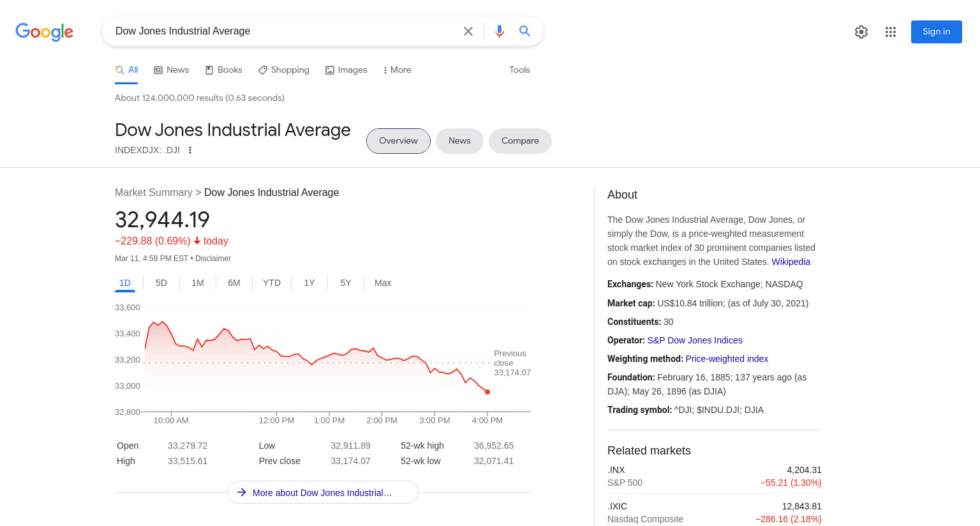Screen dimensions: 980x526
Task: Click the Google logo
Action: pos(44,31)
